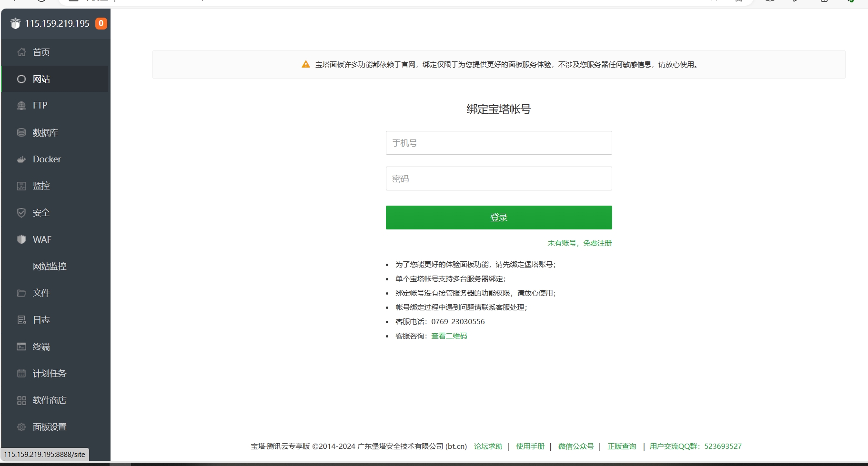This screenshot has width=868, height=466.
Task: Open the 数据库 menu item
Action: pyautogui.click(x=55, y=132)
